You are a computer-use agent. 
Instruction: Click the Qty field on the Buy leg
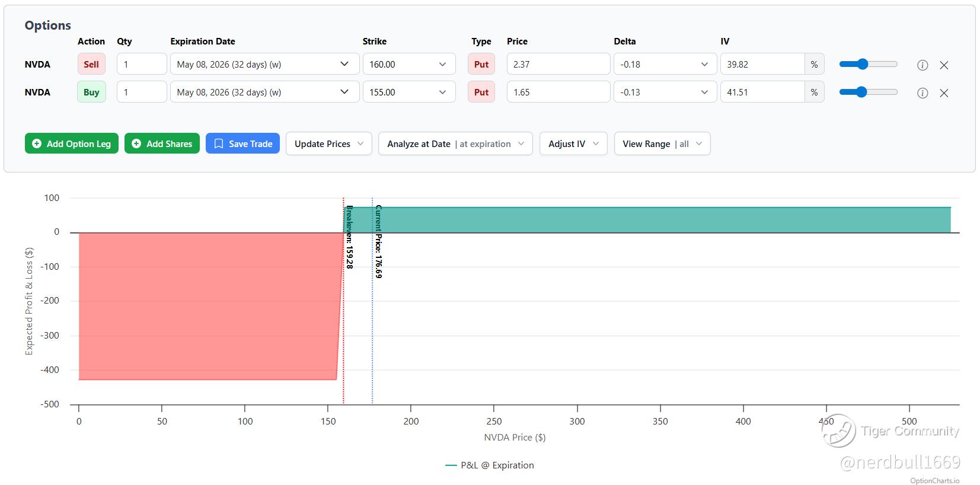142,92
